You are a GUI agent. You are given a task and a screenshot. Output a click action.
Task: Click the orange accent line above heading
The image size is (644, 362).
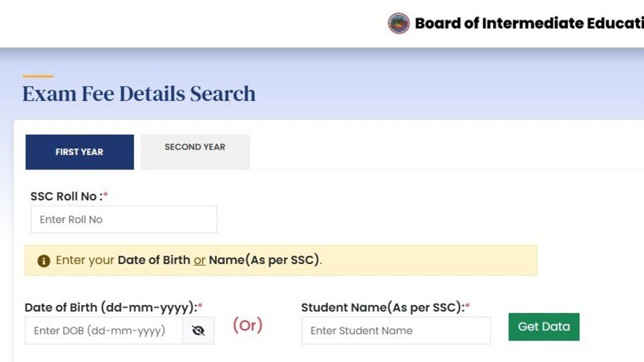pyautogui.click(x=38, y=76)
